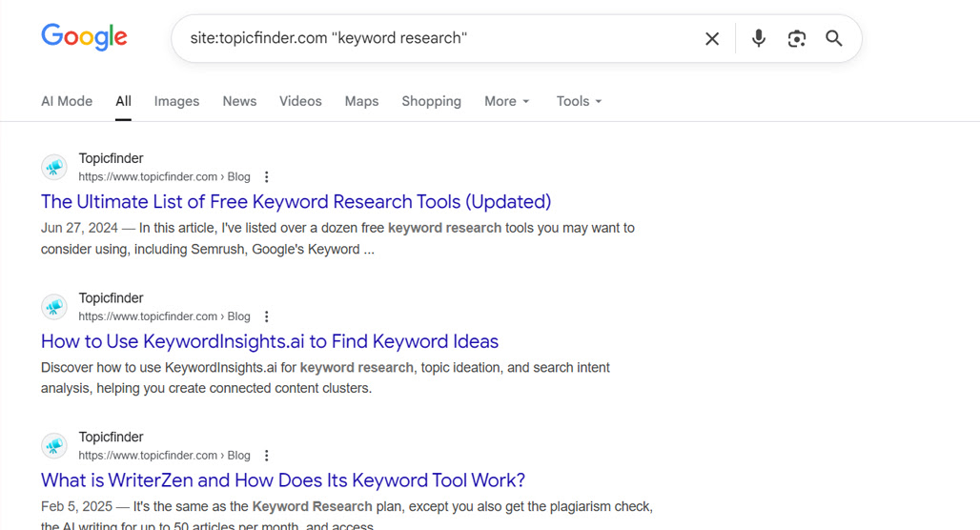Switch to AI Mode tab
Viewport: 980px width, 530px height.
pos(67,101)
